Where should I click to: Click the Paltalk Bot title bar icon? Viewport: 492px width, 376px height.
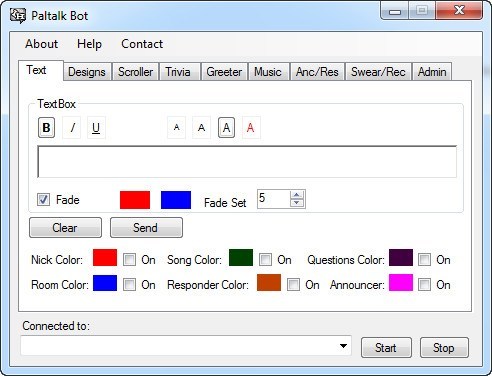[18, 15]
